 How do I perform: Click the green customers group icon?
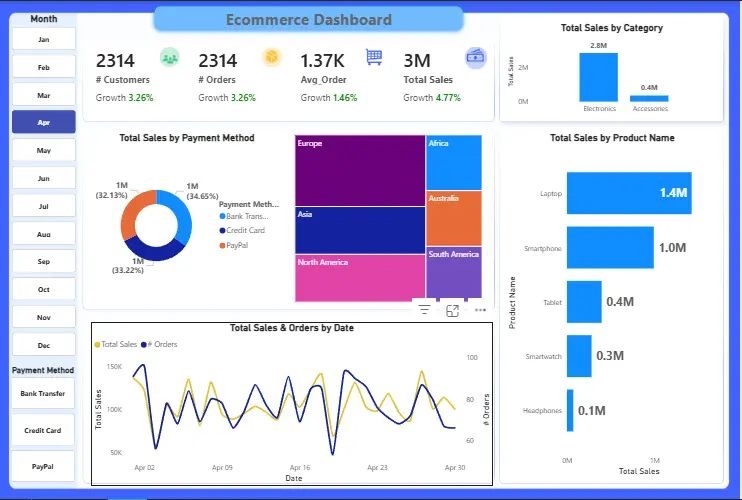pos(169,58)
